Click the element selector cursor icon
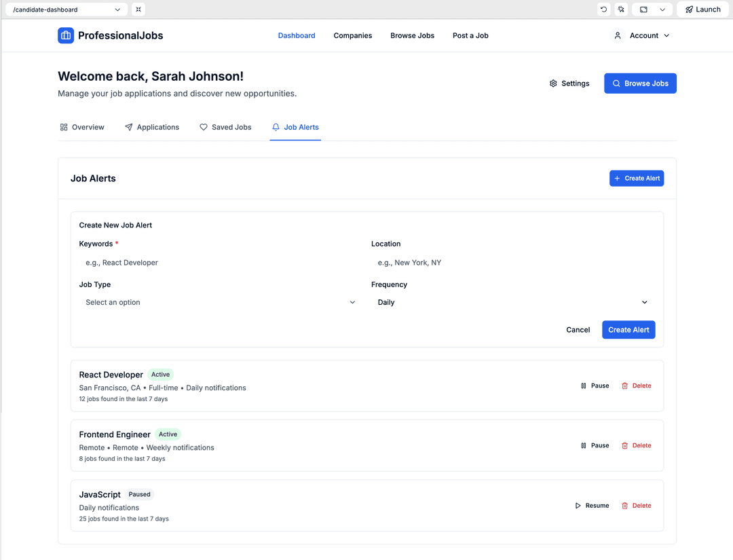 coord(621,10)
